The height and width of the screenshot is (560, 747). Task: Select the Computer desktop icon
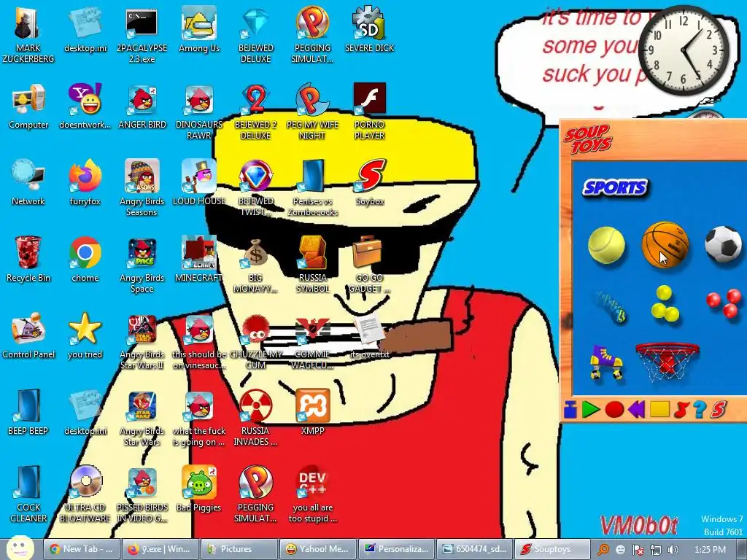click(x=28, y=106)
